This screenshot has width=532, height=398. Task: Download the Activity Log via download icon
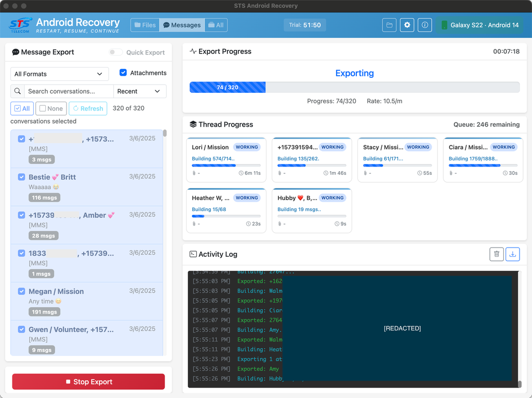point(513,254)
